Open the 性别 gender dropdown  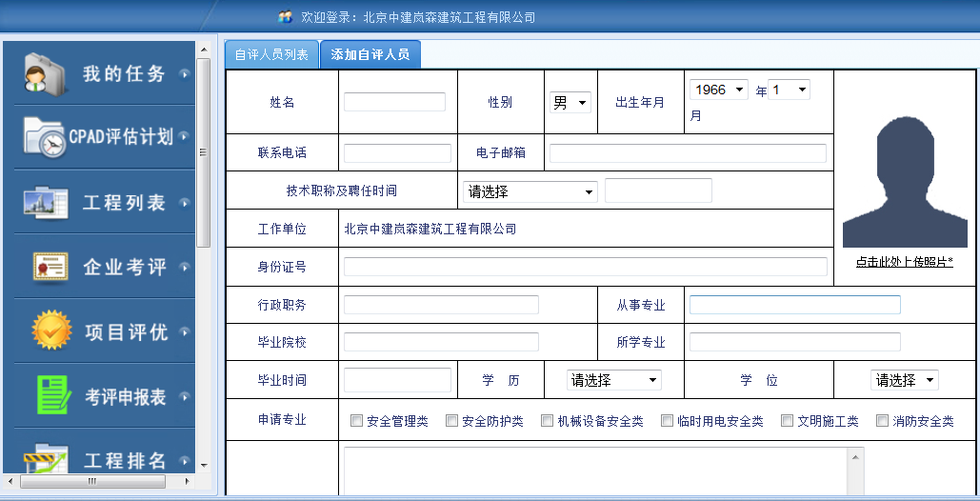(x=570, y=103)
